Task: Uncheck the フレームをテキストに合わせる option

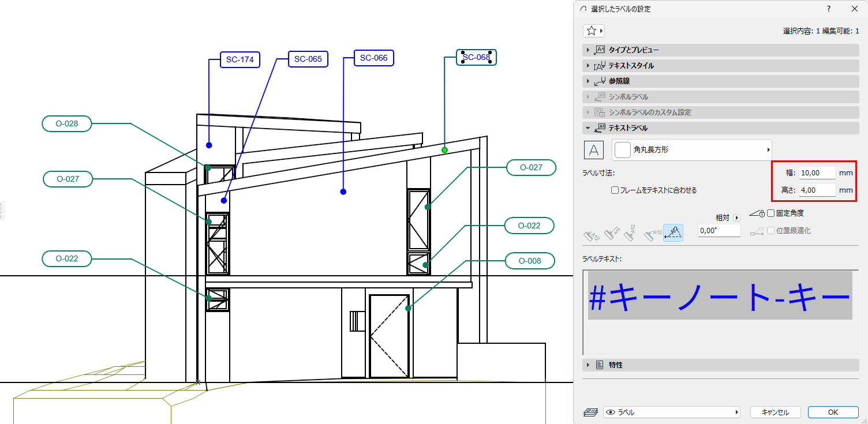Action: 613,190
